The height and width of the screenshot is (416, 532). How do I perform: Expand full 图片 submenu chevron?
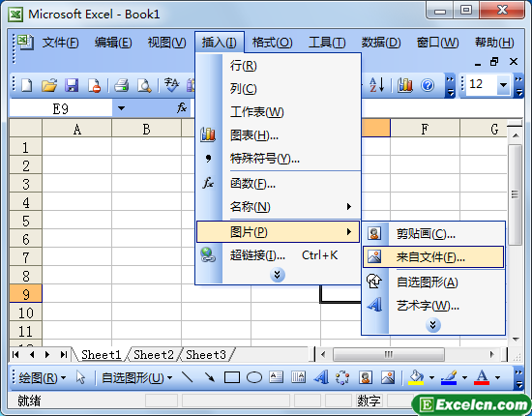pyautogui.click(x=433, y=325)
